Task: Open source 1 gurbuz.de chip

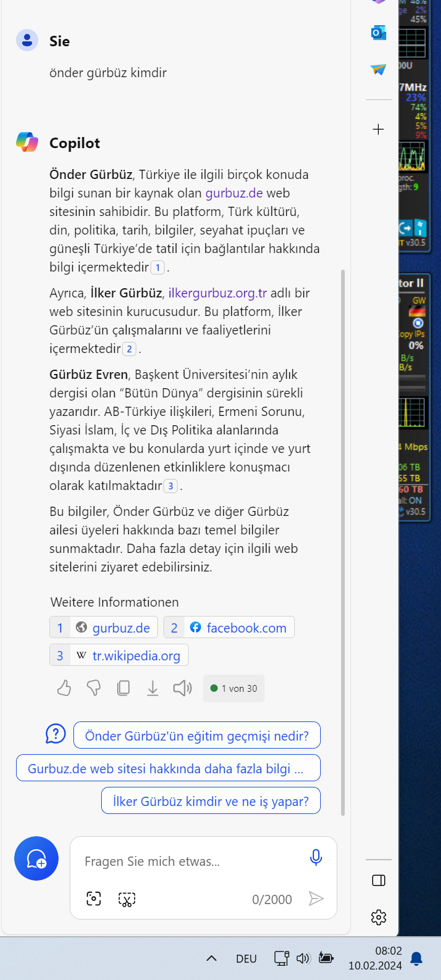Action: click(x=104, y=628)
